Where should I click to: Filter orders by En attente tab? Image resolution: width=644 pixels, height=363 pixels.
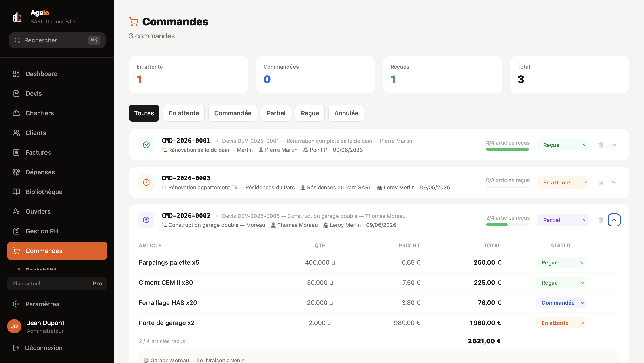click(x=184, y=113)
